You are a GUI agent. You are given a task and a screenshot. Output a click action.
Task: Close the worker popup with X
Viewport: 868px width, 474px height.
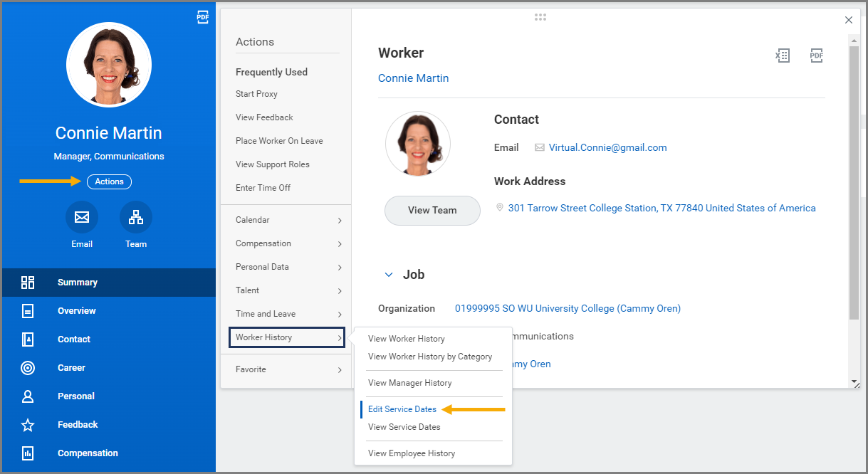[848, 20]
